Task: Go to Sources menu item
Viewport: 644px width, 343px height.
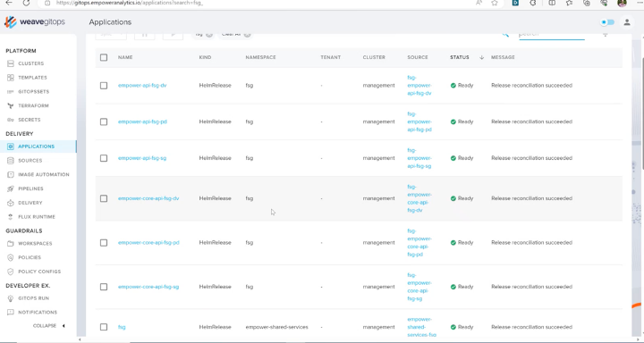Action: (30, 161)
